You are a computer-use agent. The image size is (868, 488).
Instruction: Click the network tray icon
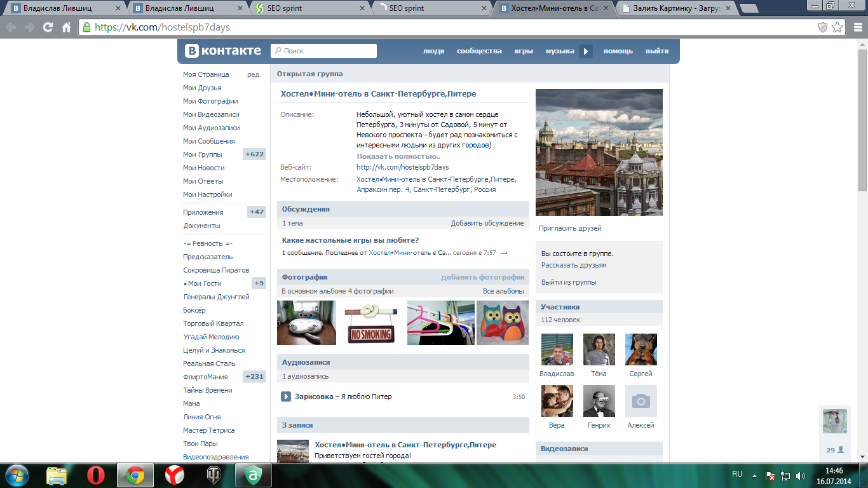point(785,475)
